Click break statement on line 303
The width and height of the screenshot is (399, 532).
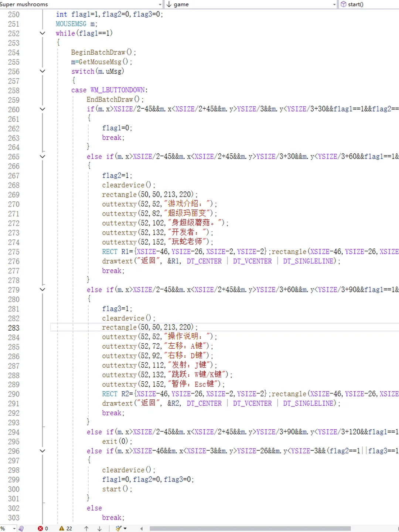click(x=113, y=518)
